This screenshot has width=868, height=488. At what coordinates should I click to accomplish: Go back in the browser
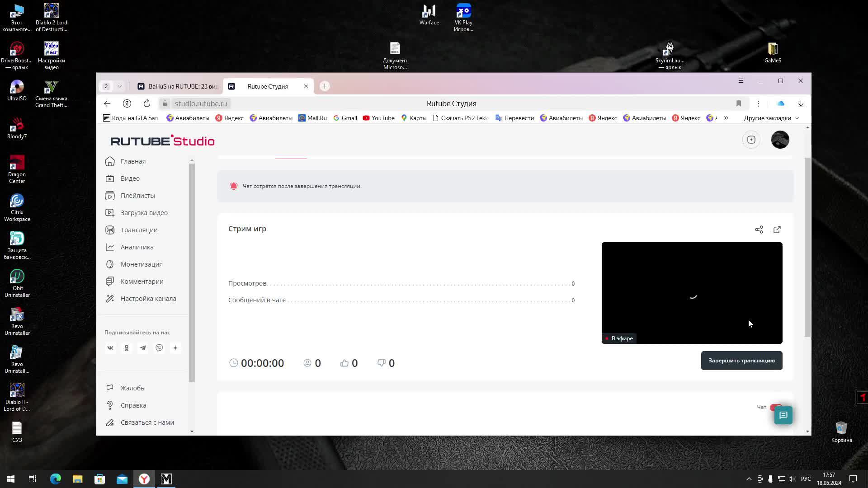pyautogui.click(x=107, y=103)
